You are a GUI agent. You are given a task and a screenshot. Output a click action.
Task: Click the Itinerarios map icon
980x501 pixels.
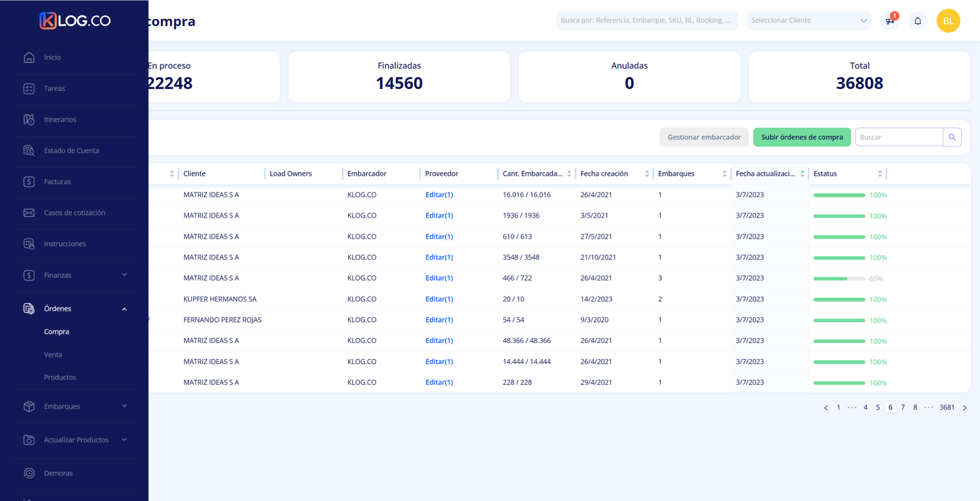[x=29, y=120]
